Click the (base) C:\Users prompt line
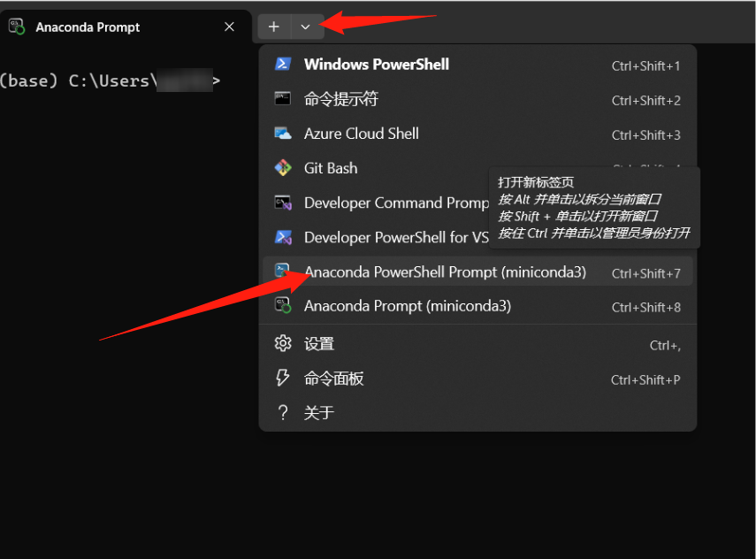The height and width of the screenshot is (559, 756). (110, 80)
